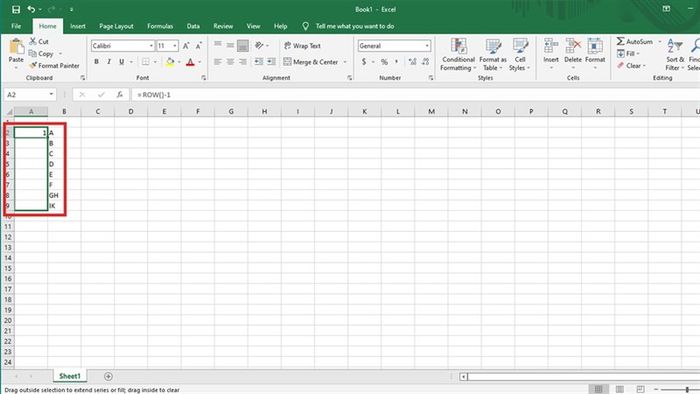Align text to the right

pyautogui.click(x=243, y=62)
